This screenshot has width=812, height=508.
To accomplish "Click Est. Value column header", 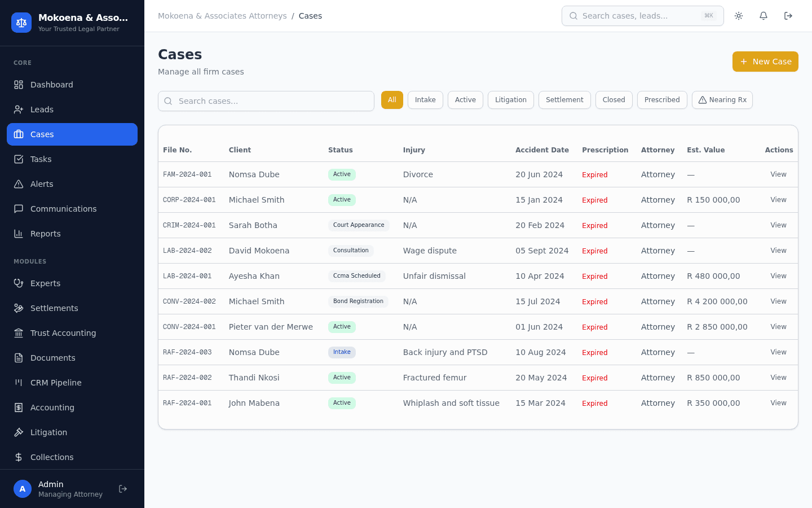I will click(705, 150).
